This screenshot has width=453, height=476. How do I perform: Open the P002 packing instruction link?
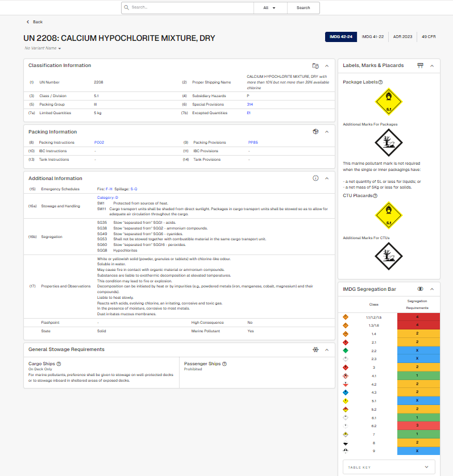[99, 143]
